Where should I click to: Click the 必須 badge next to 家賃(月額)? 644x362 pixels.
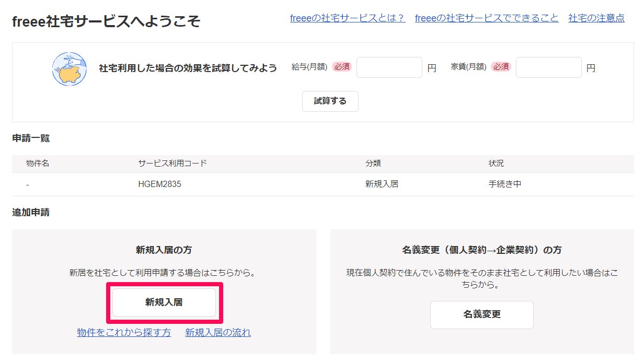(501, 67)
